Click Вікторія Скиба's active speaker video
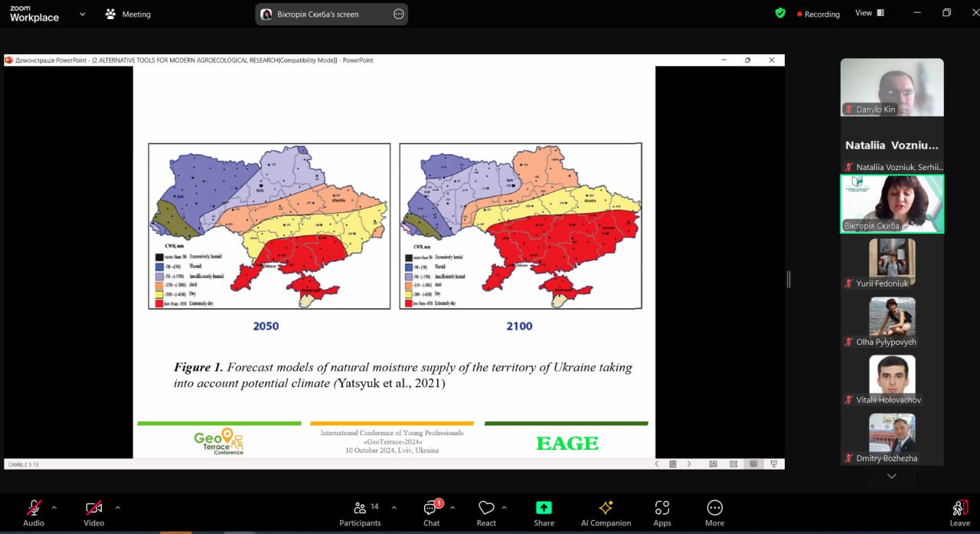Viewport: 980px width, 534px height. click(x=892, y=204)
